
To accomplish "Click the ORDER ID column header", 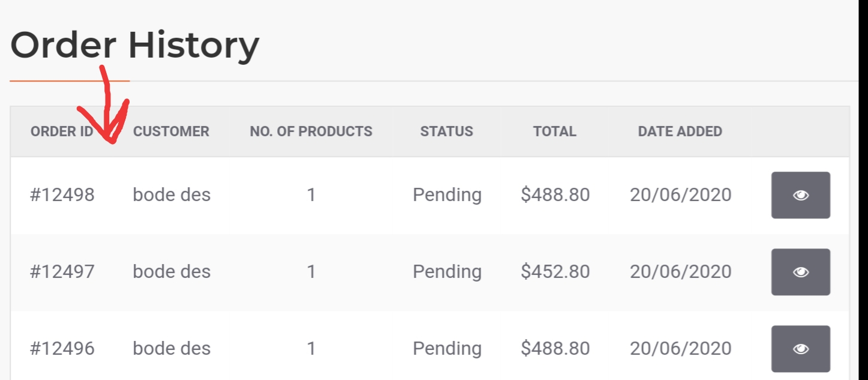I will click(62, 131).
